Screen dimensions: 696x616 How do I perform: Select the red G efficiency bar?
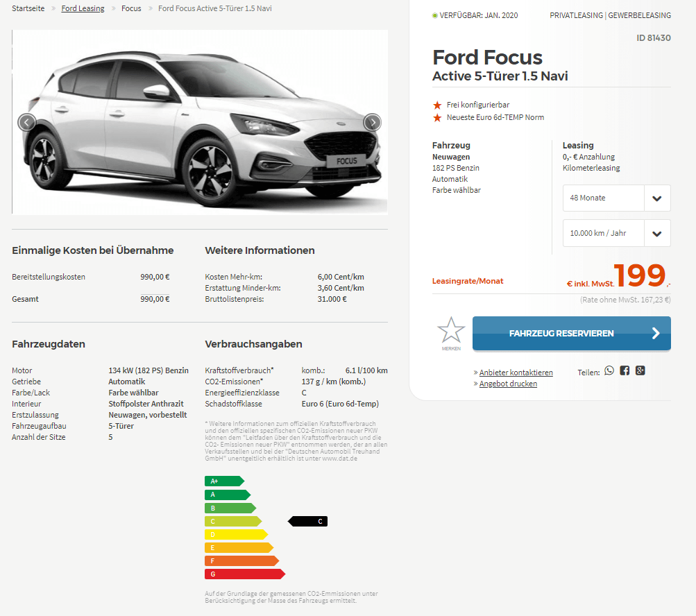[244, 574]
